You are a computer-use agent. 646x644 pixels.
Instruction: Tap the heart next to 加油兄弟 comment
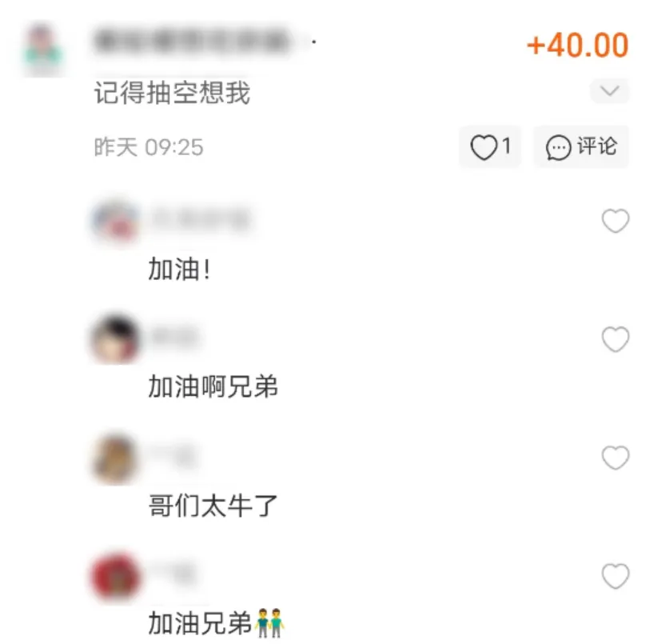tap(616, 576)
